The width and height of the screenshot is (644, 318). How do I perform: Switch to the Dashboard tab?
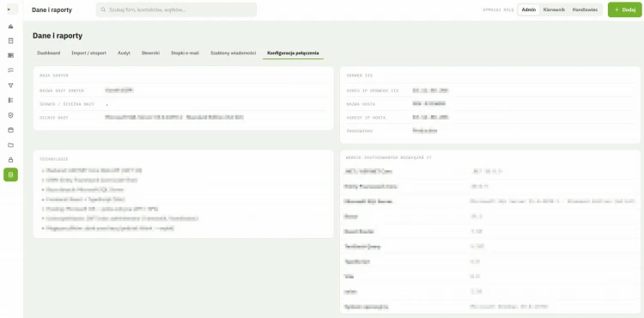click(48, 53)
